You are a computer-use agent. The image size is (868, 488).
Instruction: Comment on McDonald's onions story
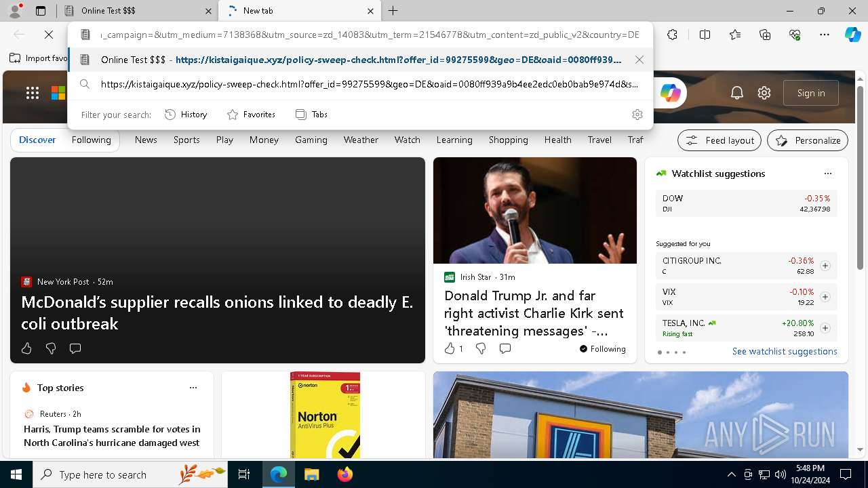75,348
